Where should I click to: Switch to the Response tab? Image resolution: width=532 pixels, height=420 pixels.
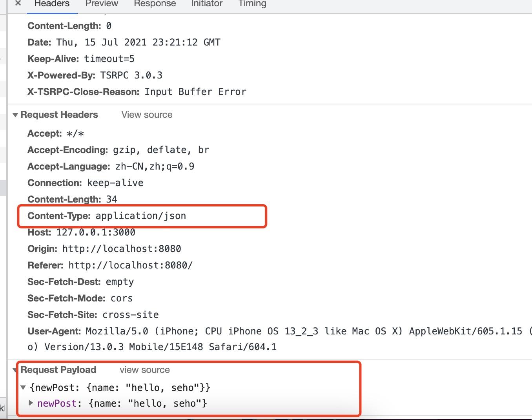click(x=155, y=4)
